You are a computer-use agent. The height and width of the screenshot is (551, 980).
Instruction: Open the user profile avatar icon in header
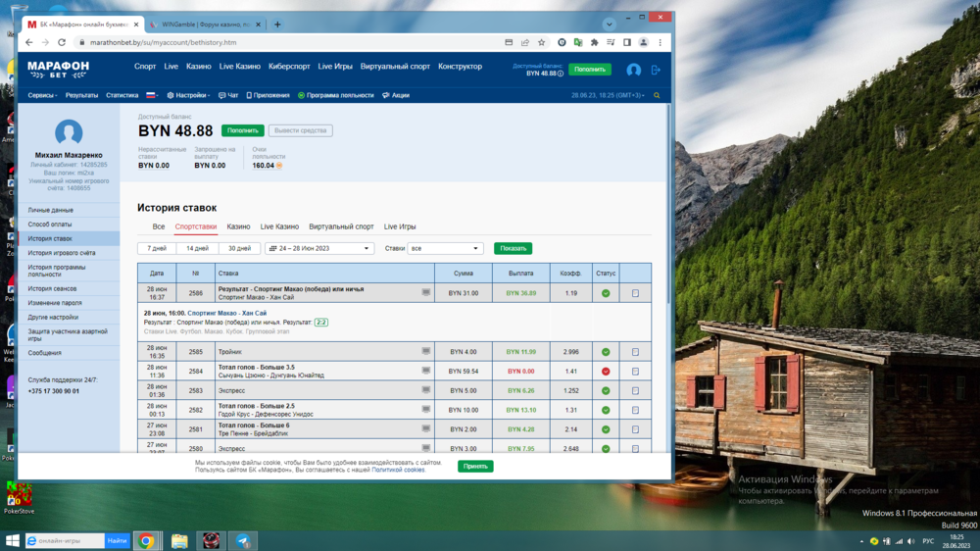pyautogui.click(x=633, y=70)
